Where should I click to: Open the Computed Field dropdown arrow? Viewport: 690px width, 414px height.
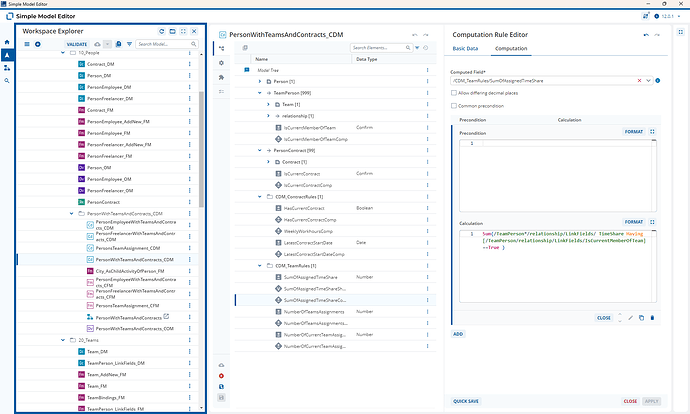[x=648, y=81]
